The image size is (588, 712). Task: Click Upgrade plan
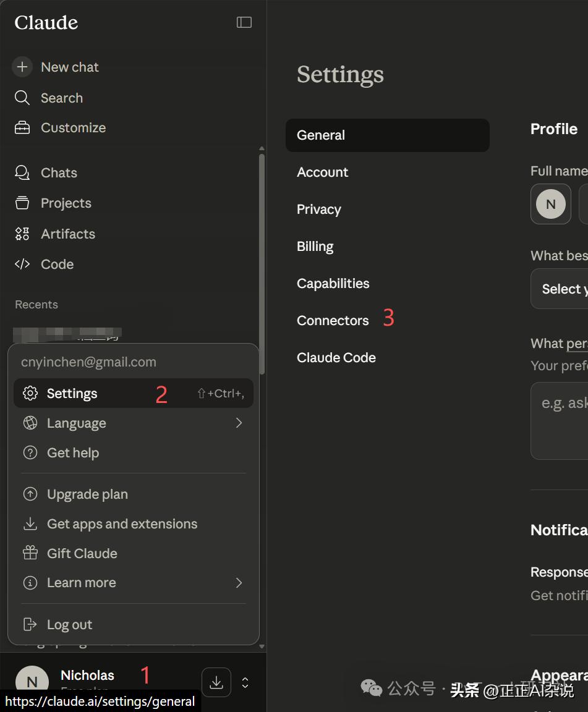tap(87, 494)
